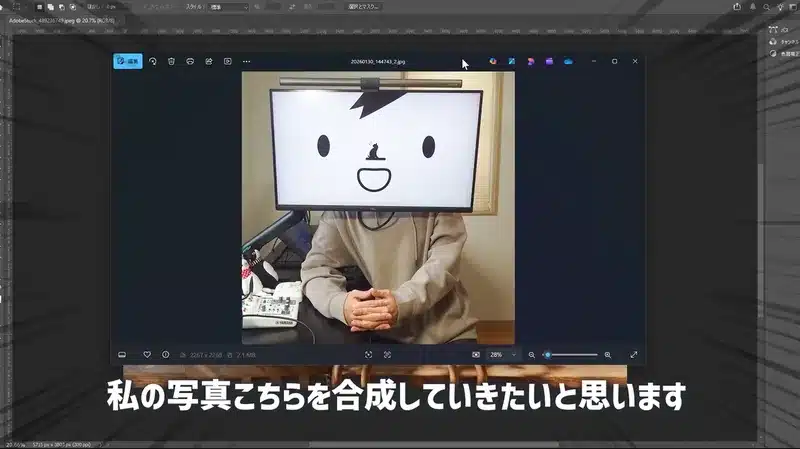Show file info with the info icon
This screenshot has width=800, height=449.
click(x=165, y=354)
